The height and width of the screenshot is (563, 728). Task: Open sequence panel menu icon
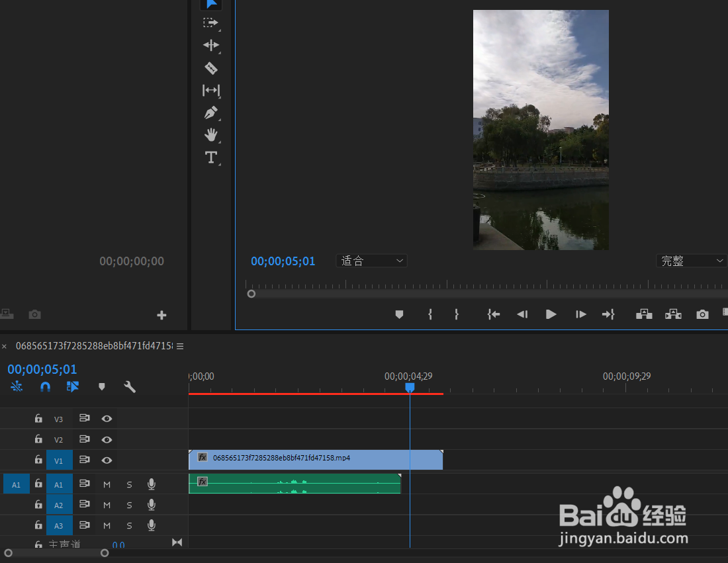coord(180,346)
